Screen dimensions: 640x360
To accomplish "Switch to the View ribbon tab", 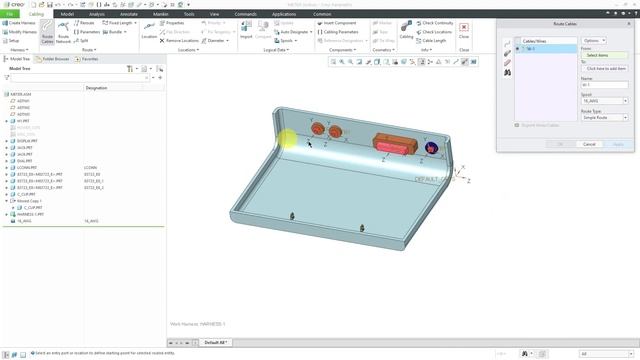I will (x=214, y=14).
